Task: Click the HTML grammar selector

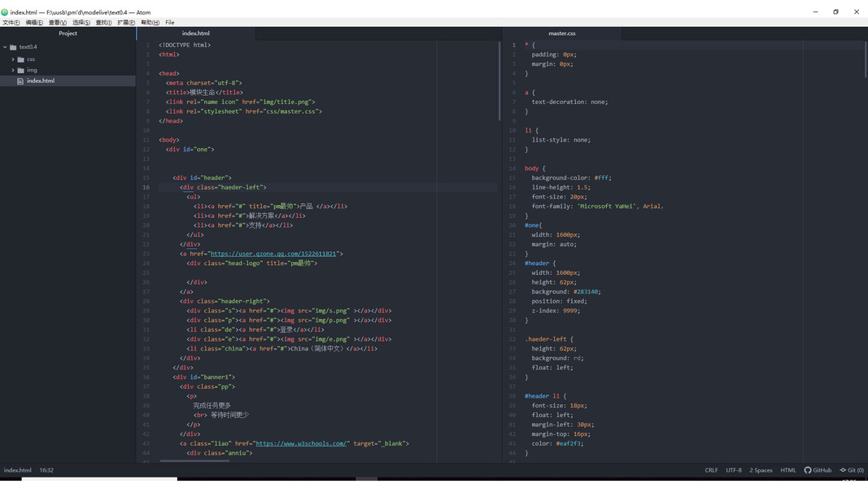Action: 787,470
